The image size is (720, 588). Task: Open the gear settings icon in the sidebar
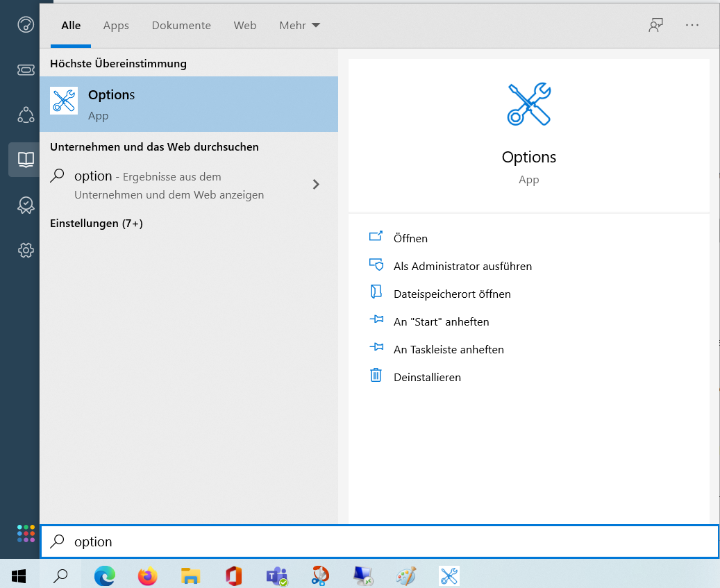pos(26,250)
